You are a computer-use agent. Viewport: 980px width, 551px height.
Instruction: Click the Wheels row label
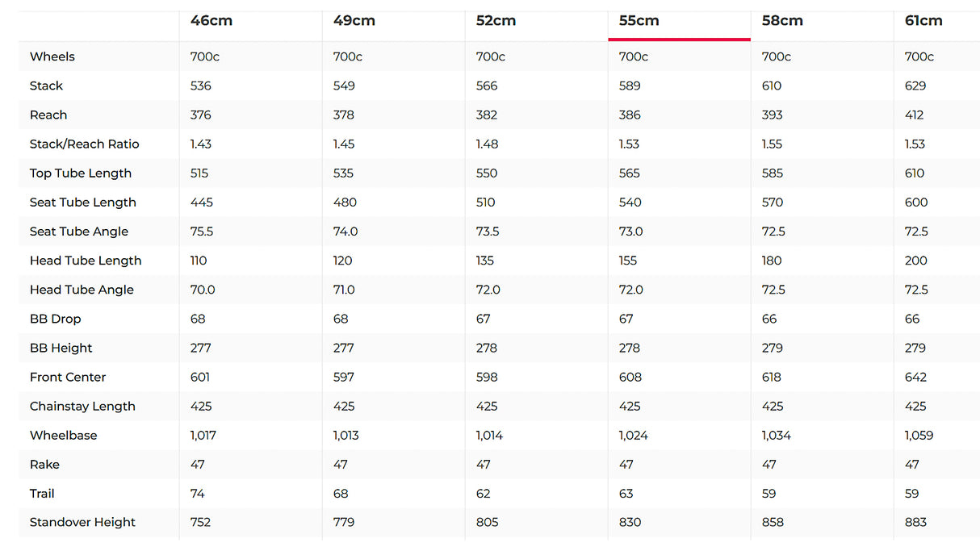pos(52,56)
